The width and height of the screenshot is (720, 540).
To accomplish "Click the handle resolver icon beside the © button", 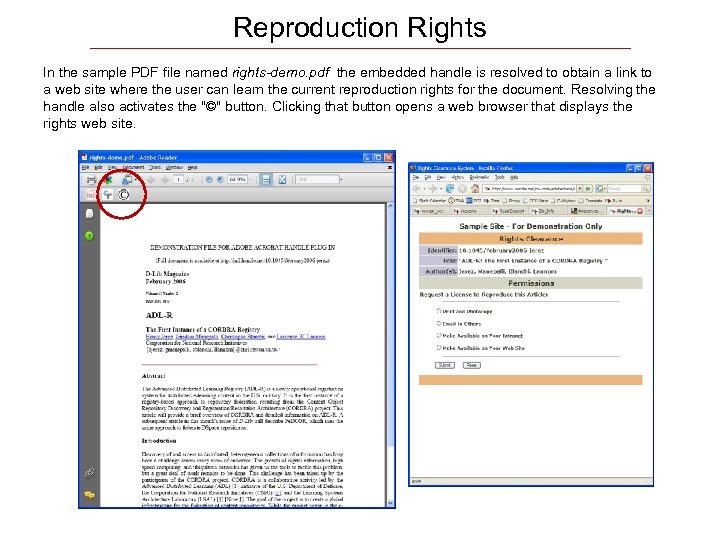I will (x=107, y=195).
